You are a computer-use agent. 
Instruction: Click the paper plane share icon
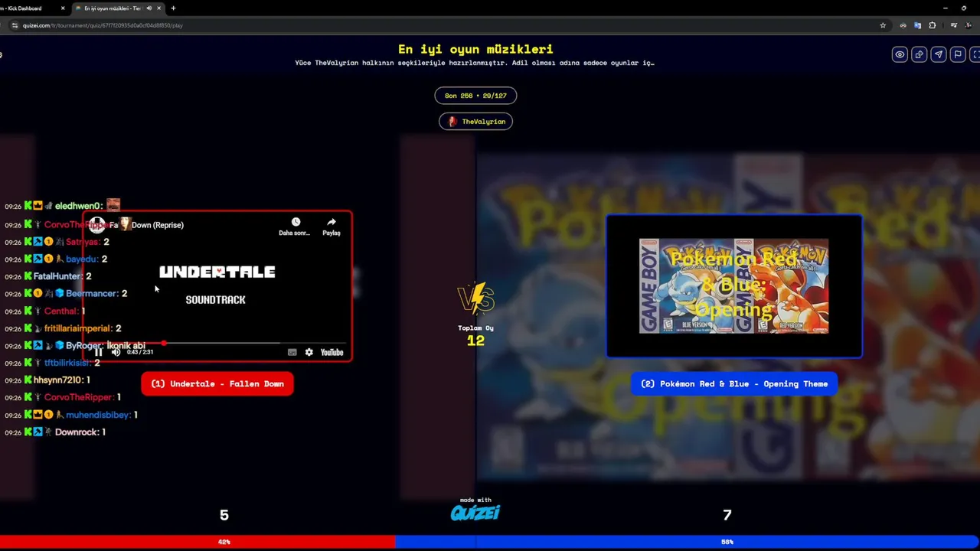click(938, 54)
